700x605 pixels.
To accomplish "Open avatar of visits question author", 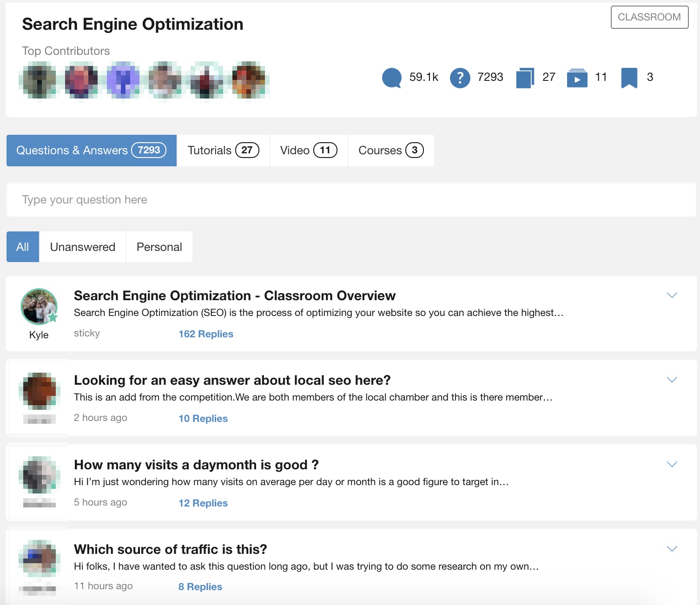I will point(40,475).
